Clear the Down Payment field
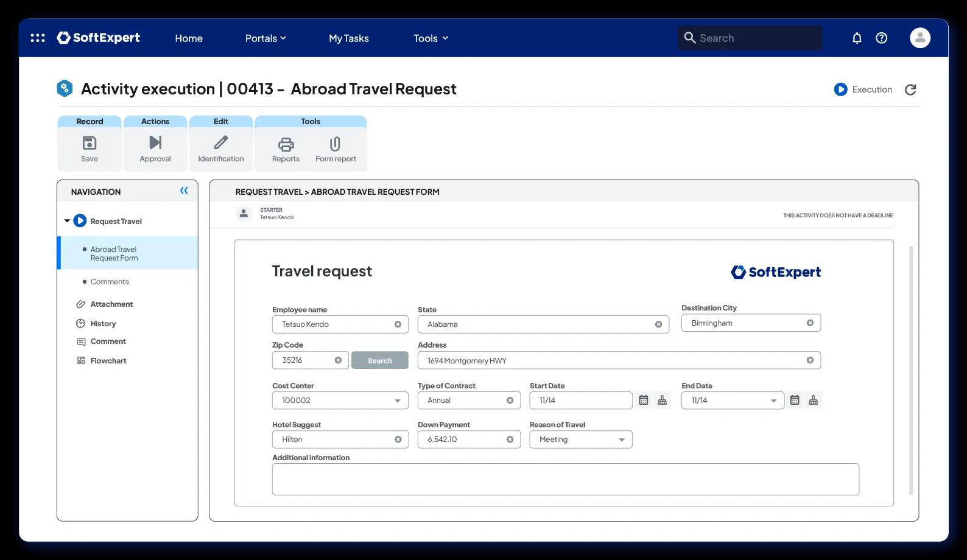The height and width of the screenshot is (560, 967). coord(510,439)
